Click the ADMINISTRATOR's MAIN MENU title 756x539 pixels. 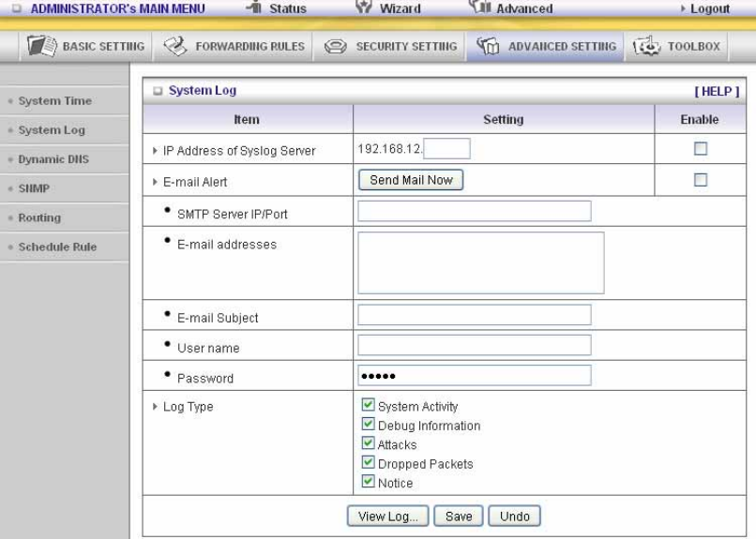tap(117, 8)
